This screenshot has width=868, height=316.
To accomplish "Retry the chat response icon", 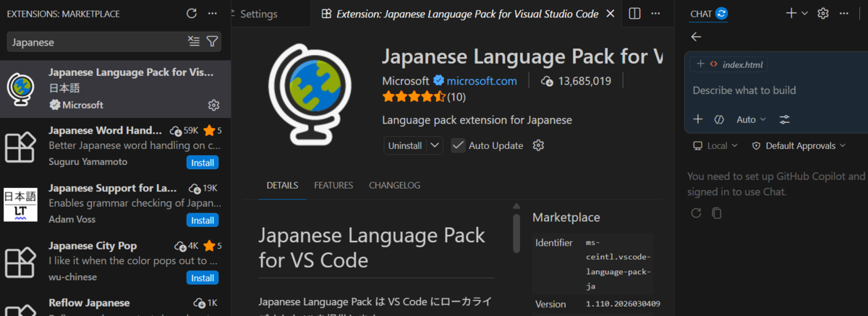I will [696, 213].
